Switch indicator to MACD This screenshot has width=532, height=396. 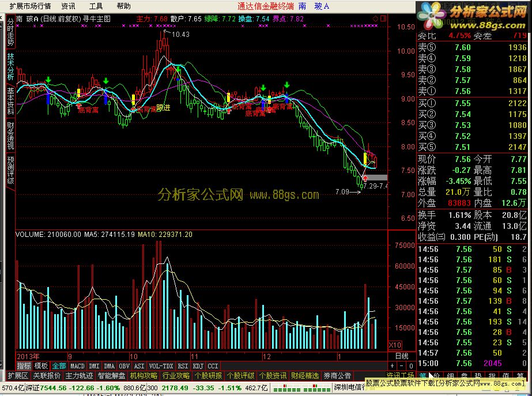[77, 366]
